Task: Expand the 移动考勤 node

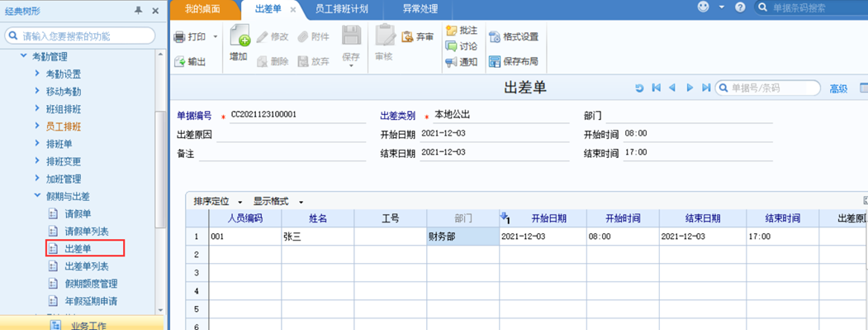Action: coord(37,91)
